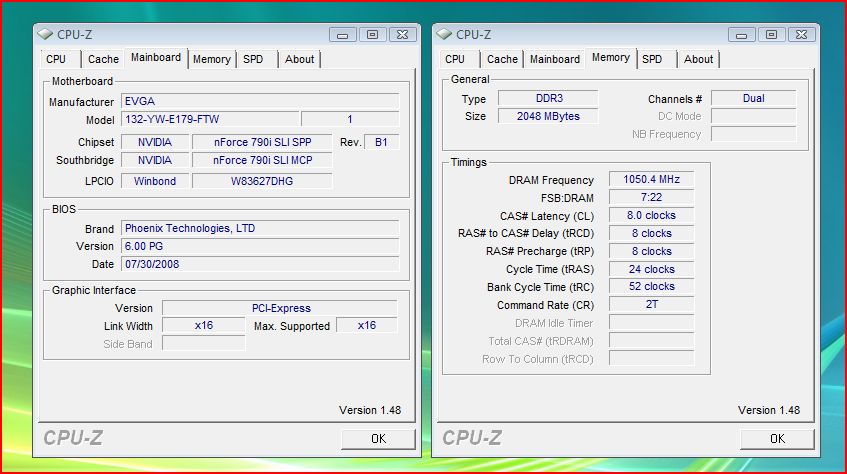The width and height of the screenshot is (847, 474).
Task: Click the BIOS version field 6.00 PG
Action: 260,246
